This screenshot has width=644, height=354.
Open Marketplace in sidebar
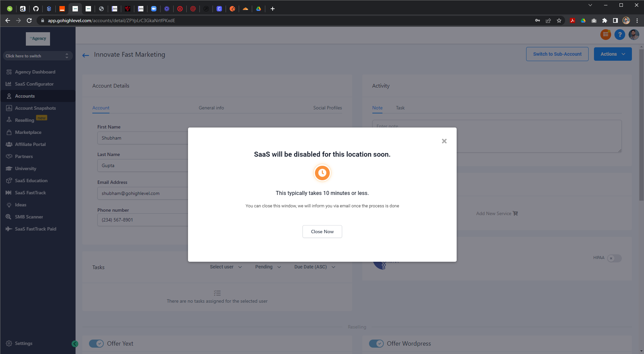(x=28, y=132)
